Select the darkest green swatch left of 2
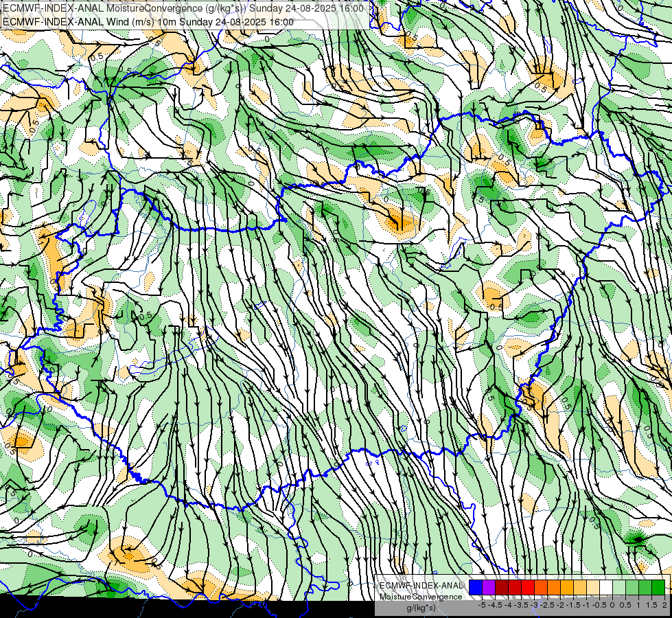 click(658, 588)
